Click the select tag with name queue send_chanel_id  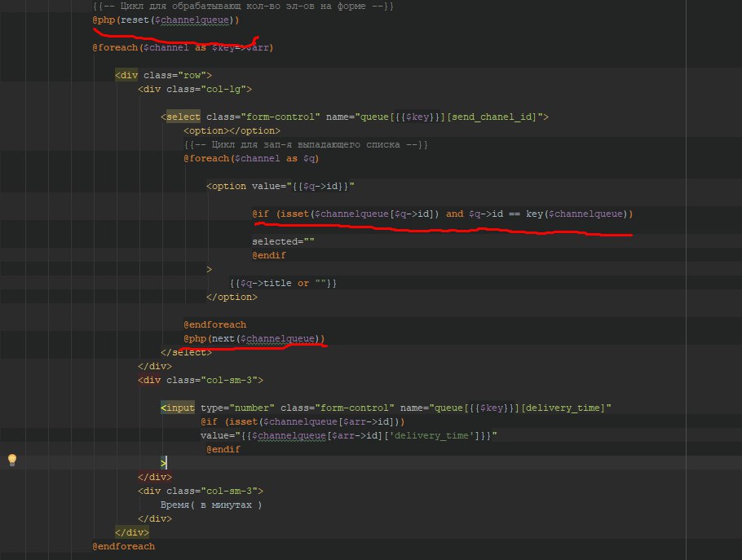tap(355, 117)
